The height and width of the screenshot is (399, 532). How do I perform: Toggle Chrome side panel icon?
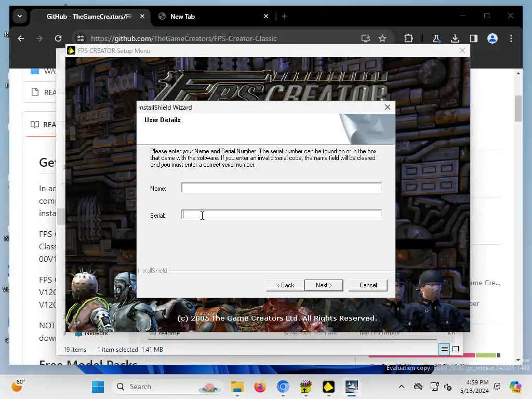pos(474,38)
